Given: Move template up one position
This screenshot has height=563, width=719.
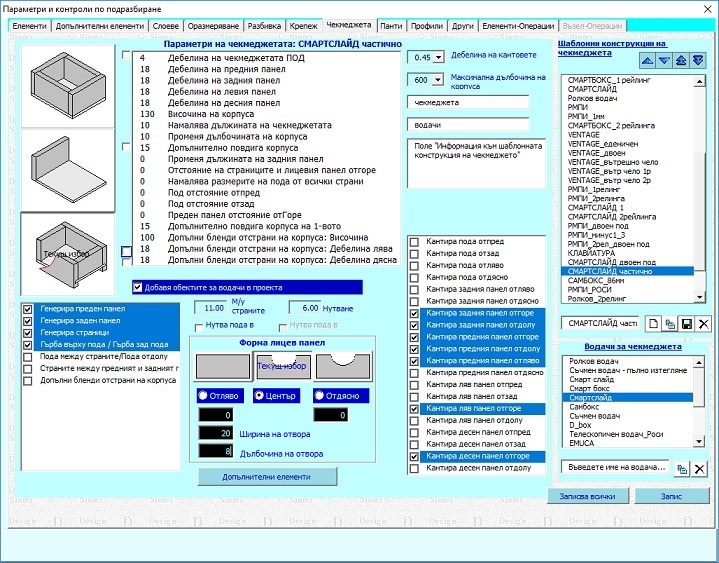Looking at the screenshot, I should tap(647, 61).
